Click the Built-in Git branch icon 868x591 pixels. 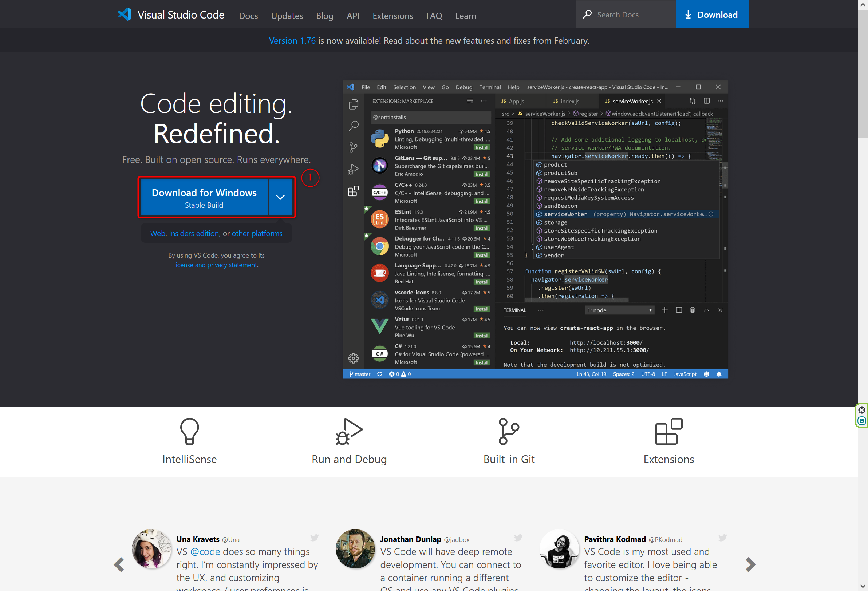pos(509,431)
